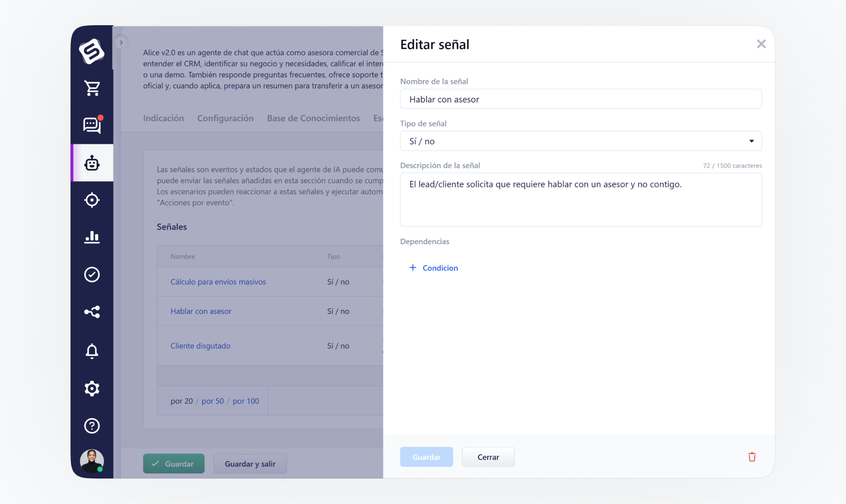This screenshot has height=504, width=846.
Task: Expand the Tipo de señal dropdown
Action: click(x=580, y=141)
